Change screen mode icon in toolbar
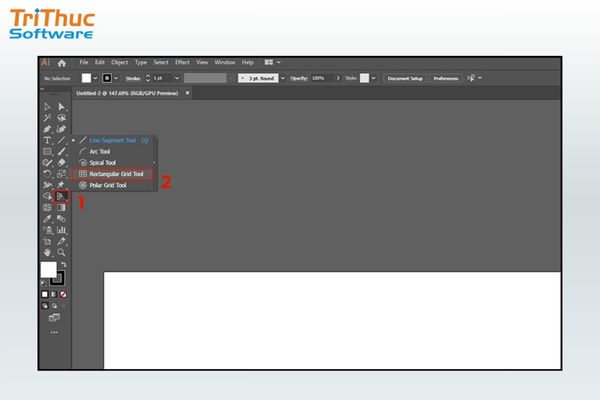600x400 pixels. [54, 317]
